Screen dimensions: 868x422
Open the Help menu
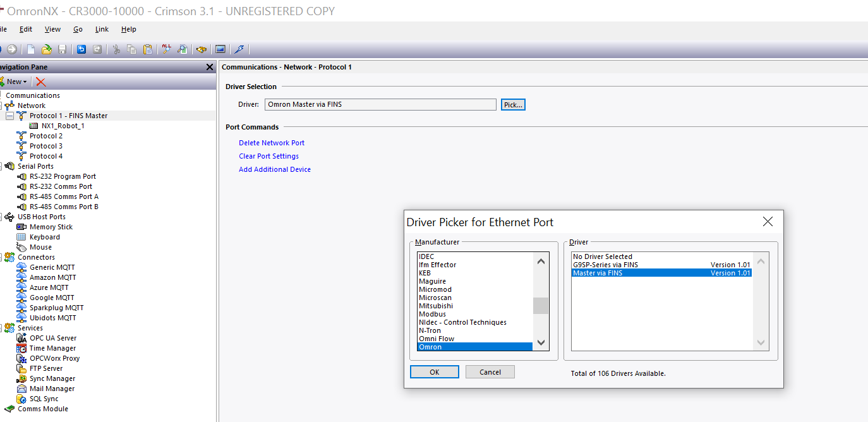(129, 29)
